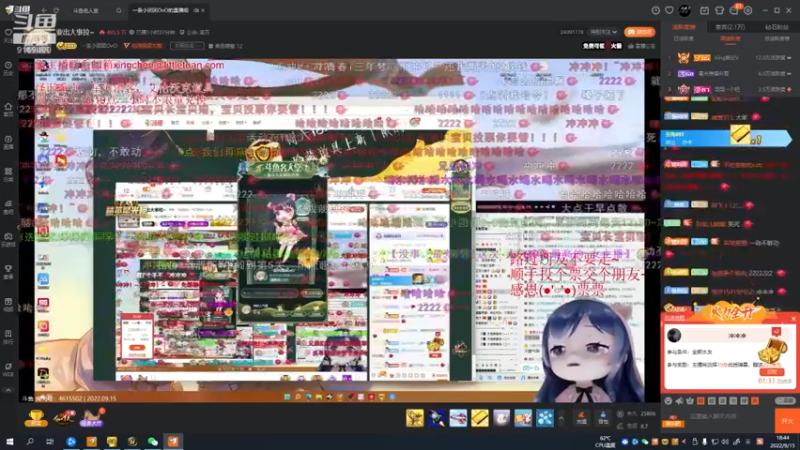800x450 pixels.
Task: Open the backpack button beside gifts
Action: click(x=603, y=418)
